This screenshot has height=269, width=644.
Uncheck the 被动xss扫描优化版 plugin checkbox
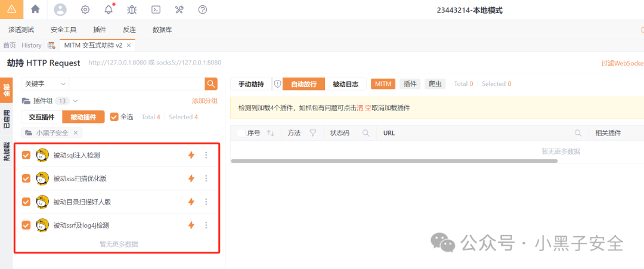[x=26, y=178]
